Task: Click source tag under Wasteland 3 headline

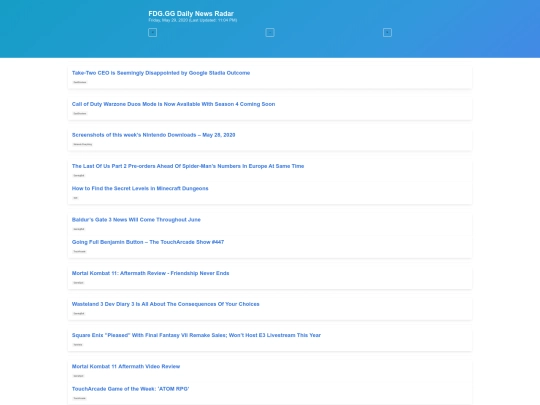Action: click(79, 314)
